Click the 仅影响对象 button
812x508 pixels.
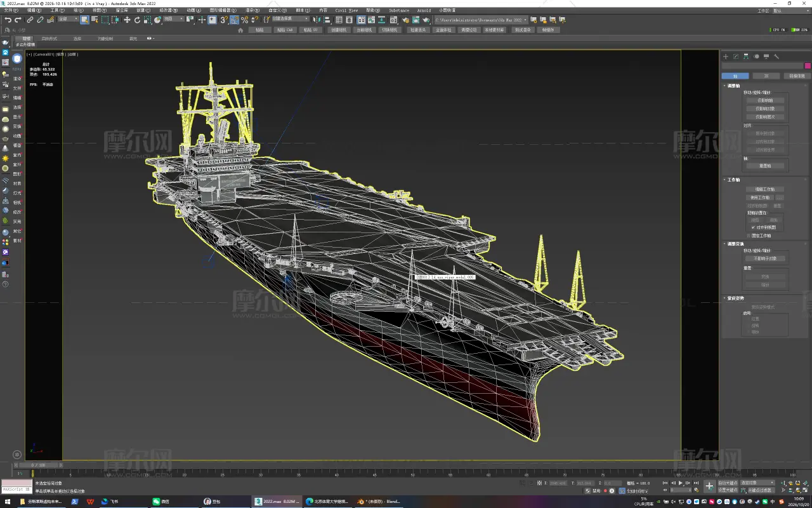[765, 109]
